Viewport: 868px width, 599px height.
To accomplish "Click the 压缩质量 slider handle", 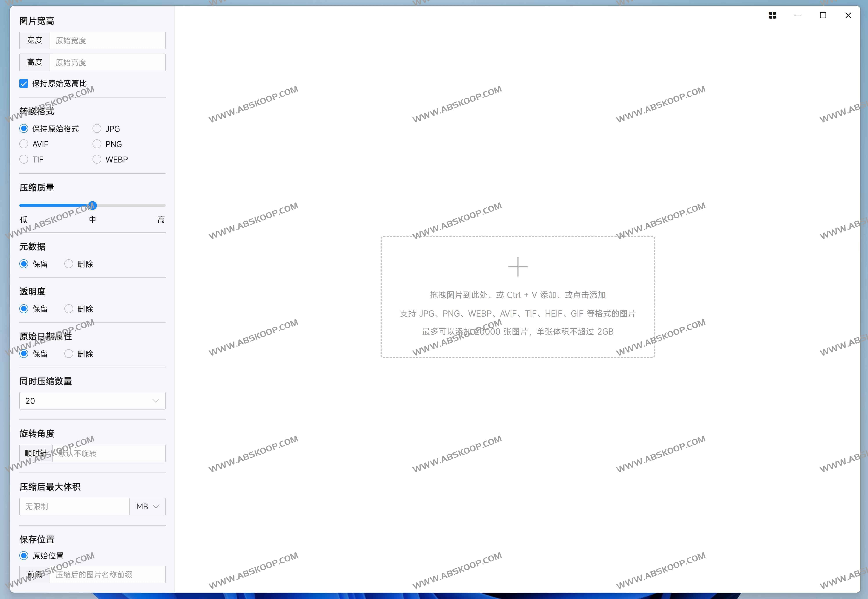I will click(x=92, y=205).
